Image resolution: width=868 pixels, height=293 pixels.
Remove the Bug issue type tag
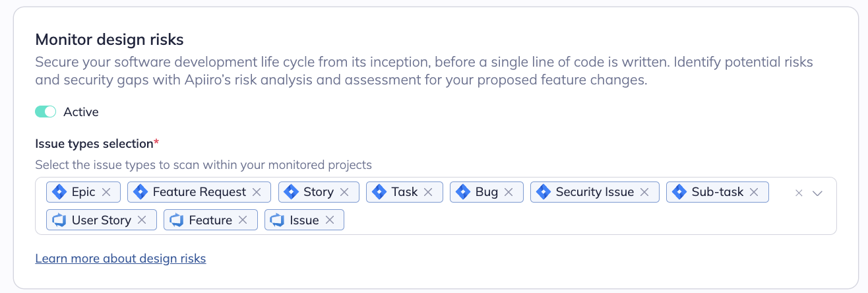click(509, 192)
